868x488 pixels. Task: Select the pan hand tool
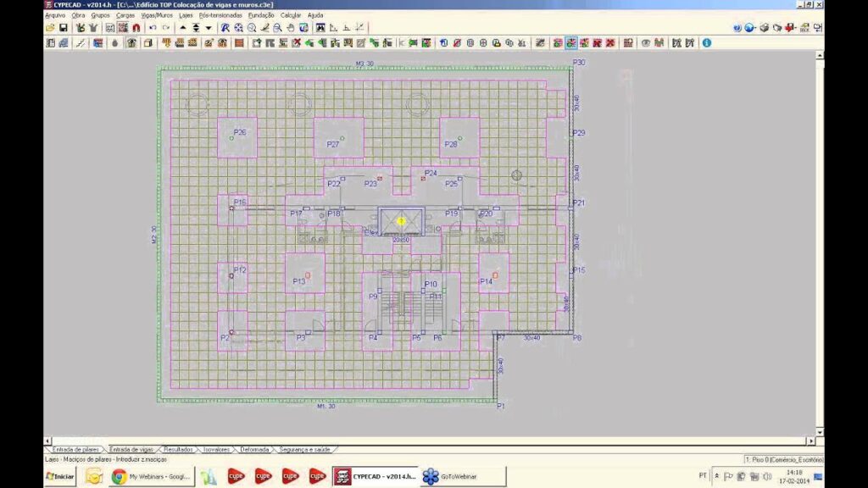tap(290, 28)
